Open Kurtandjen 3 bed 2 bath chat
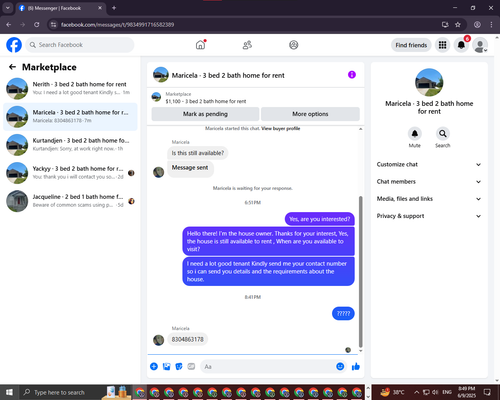 (x=70, y=145)
